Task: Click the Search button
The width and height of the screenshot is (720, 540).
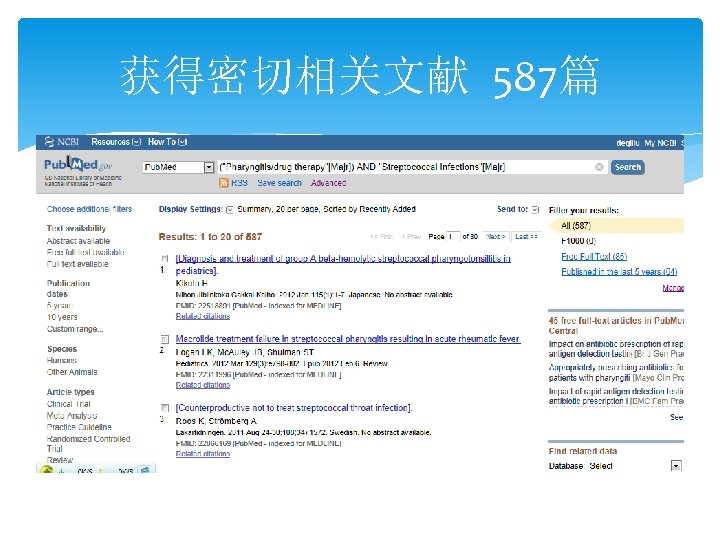Action: click(x=628, y=167)
